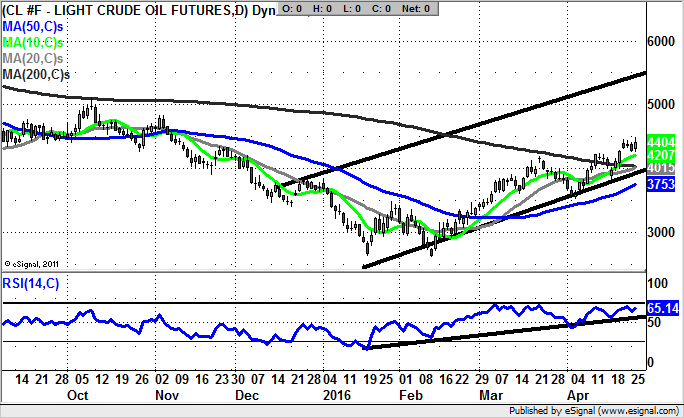This screenshot has height=418, width=684.
Task: Click the Oct month label on time axis
Action: coord(77,395)
